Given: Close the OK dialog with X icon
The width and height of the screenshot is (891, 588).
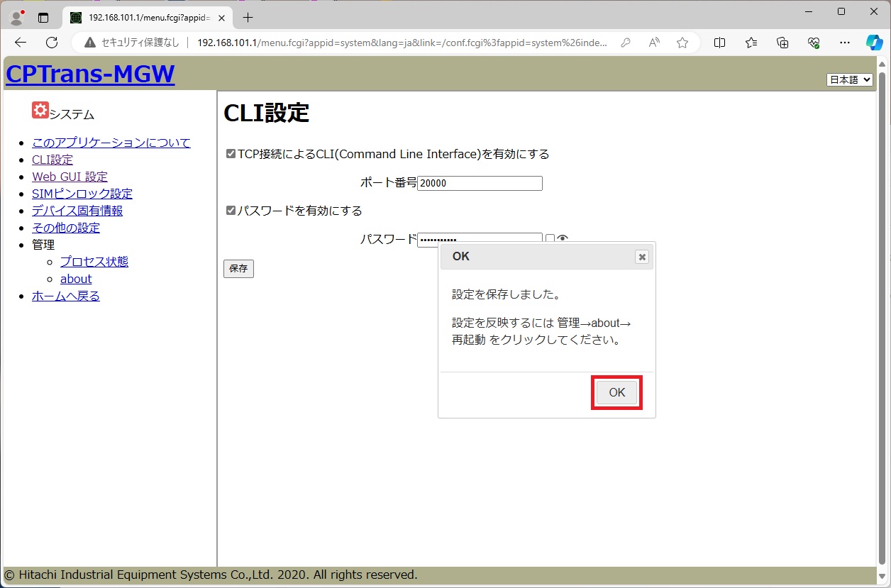Looking at the screenshot, I should pyautogui.click(x=642, y=257).
